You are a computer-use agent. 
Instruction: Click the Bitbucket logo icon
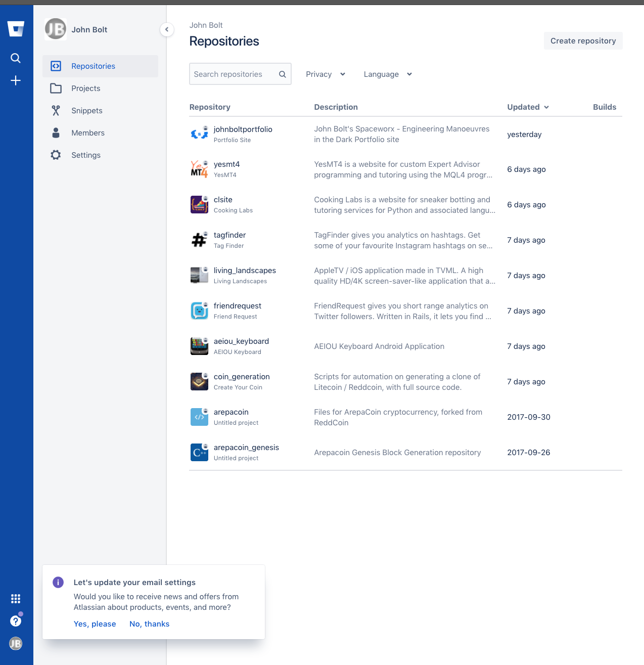click(x=16, y=29)
